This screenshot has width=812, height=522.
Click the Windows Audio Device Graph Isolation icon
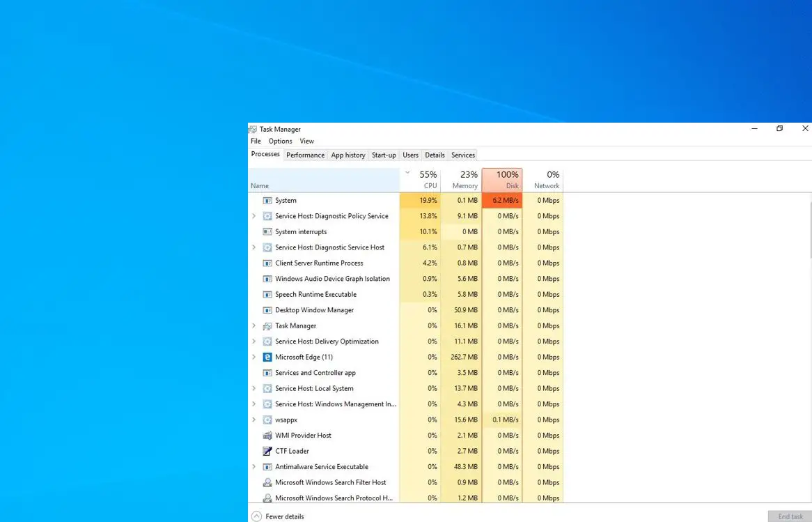[x=267, y=279]
